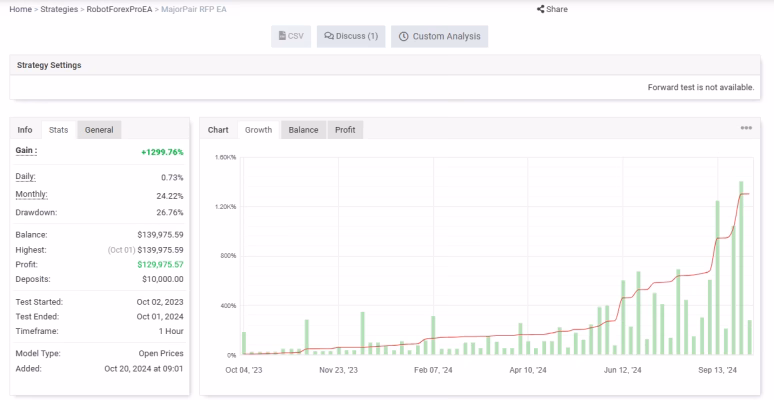Screen dimensions: 774x400
Task: Click the Open Prices model type
Action: pyautogui.click(x=161, y=354)
